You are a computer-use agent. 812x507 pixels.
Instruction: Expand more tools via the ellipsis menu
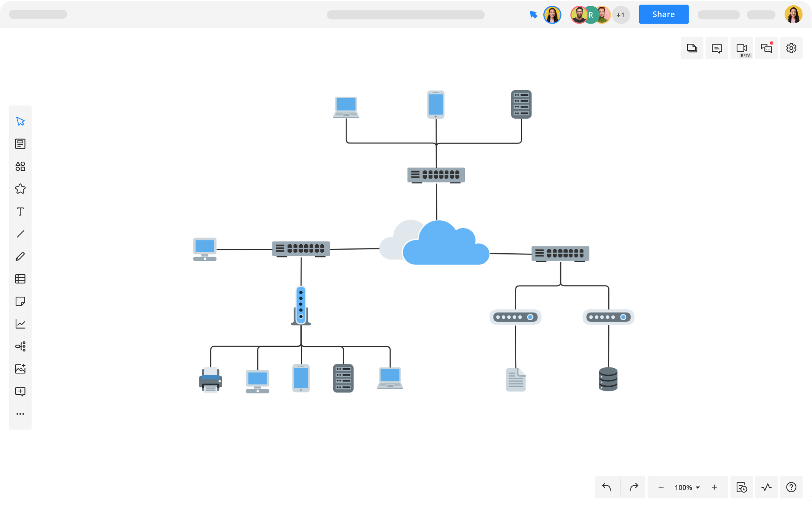click(x=20, y=414)
